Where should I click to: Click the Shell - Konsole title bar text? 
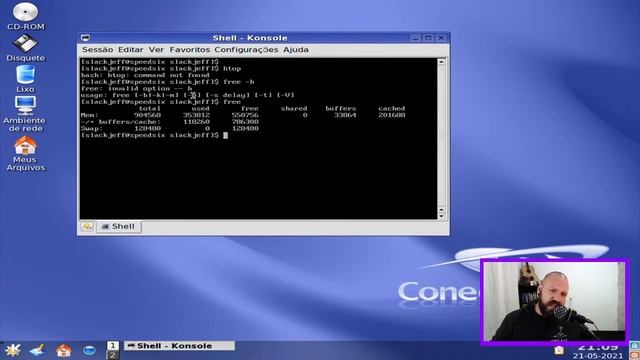click(x=250, y=38)
